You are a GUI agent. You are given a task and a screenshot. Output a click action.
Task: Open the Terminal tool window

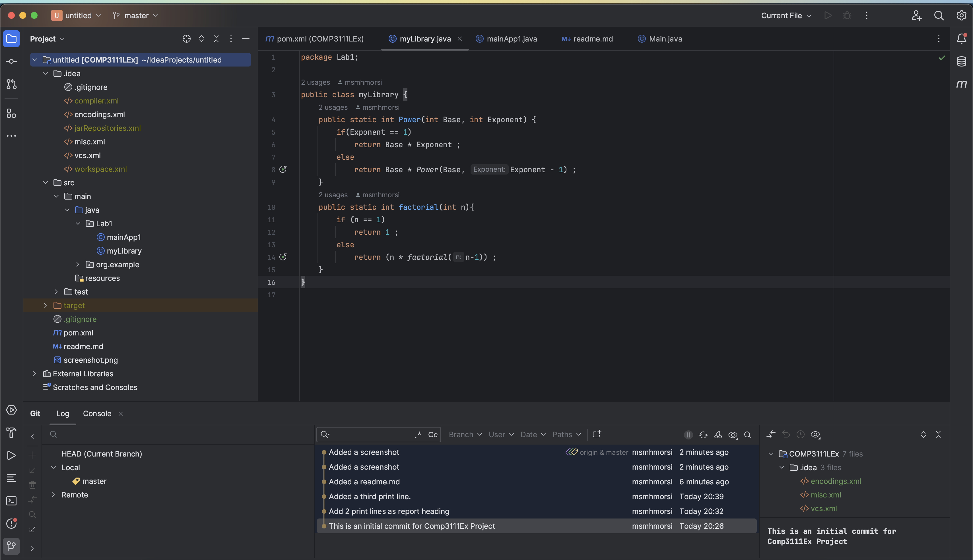[x=11, y=501]
